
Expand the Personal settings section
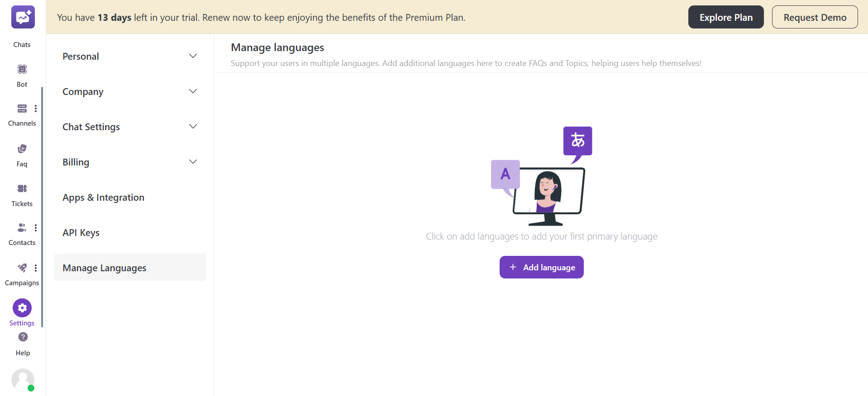pos(193,56)
